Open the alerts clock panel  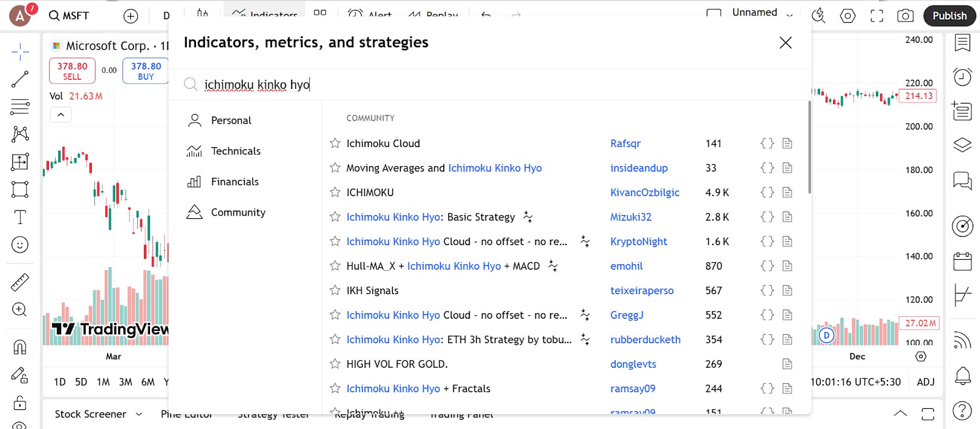tap(963, 77)
